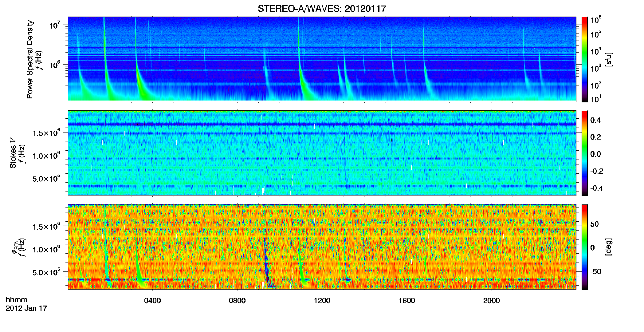Click the 10^1 value on the sfu color bar
The height and width of the screenshot is (332, 644).
pos(596,99)
